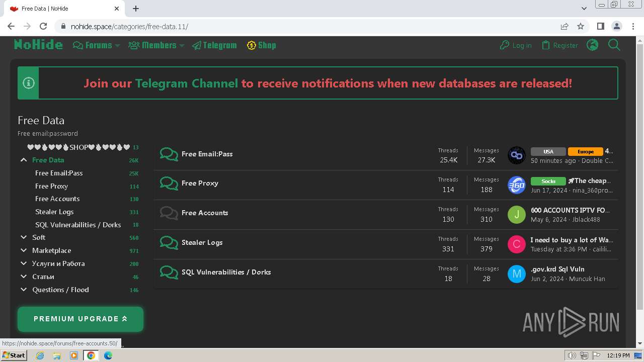View site information lock icon in address bar
Image resolution: width=644 pixels, height=362 pixels.
coord(63,26)
